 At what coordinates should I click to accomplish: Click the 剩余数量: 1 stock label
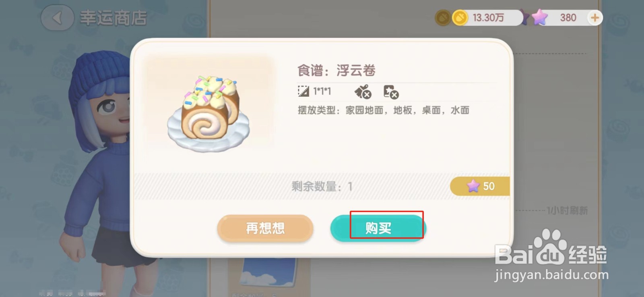coord(322,186)
